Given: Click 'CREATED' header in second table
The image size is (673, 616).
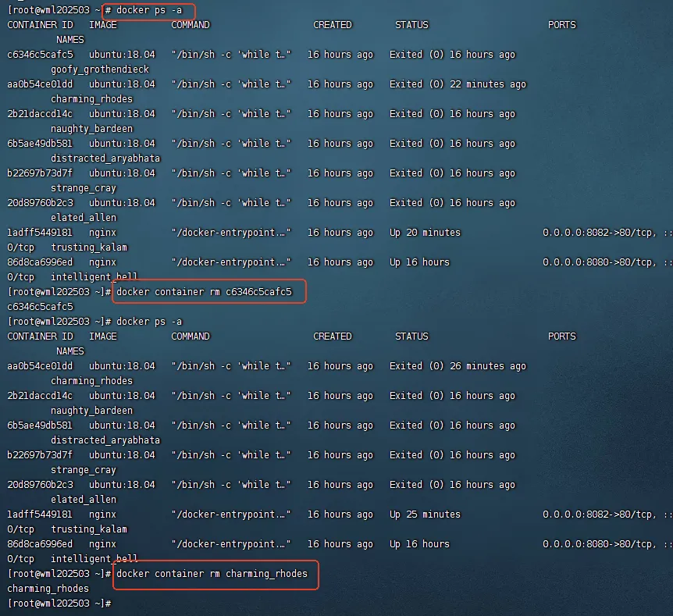Looking at the screenshot, I should pyautogui.click(x=333, y=336).
